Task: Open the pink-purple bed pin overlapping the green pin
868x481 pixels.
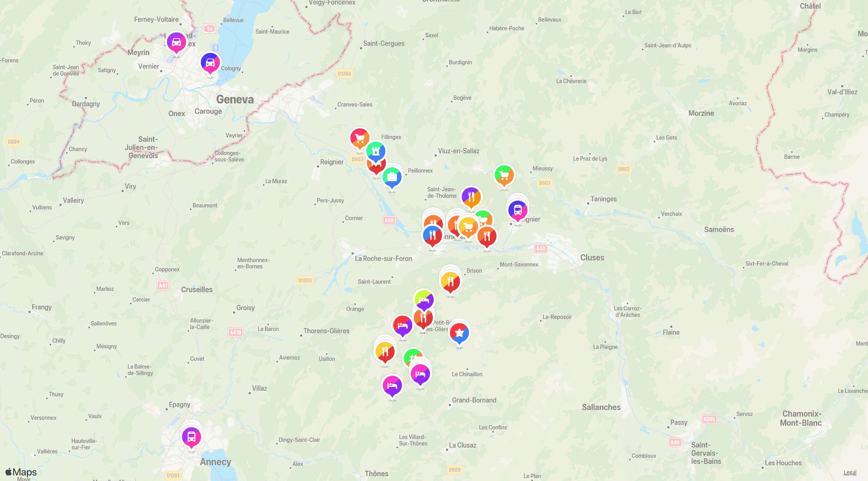Action: click(420, 374)
